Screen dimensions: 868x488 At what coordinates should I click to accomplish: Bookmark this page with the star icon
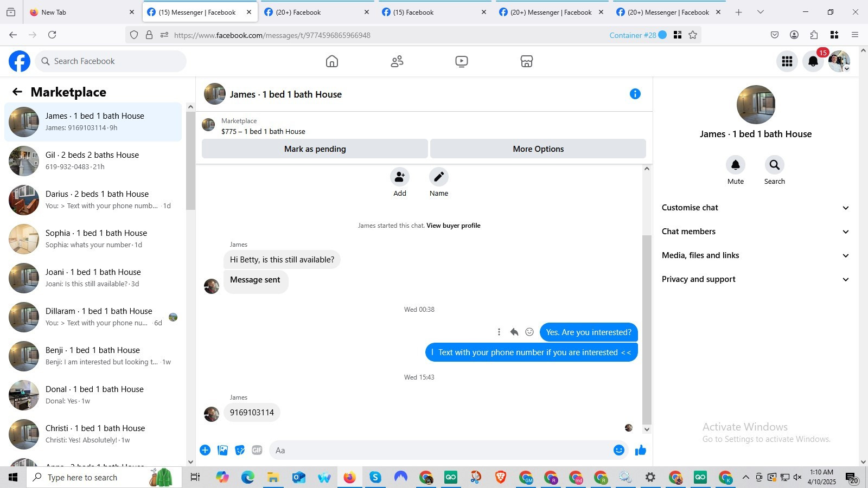[x=693, y=35]
